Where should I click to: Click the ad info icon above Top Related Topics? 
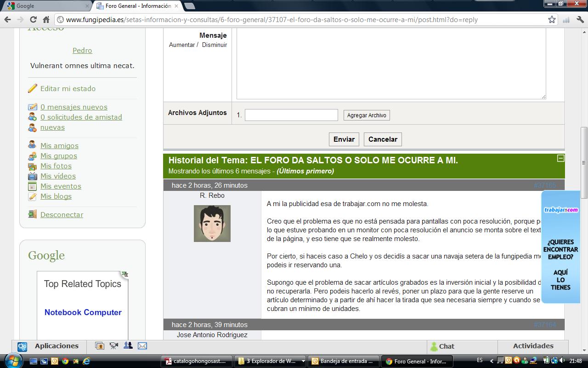point(125,274)
